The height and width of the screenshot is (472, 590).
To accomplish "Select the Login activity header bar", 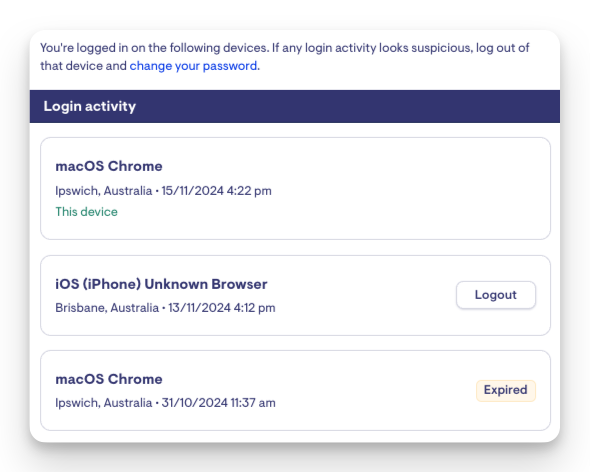I will 295,106.
